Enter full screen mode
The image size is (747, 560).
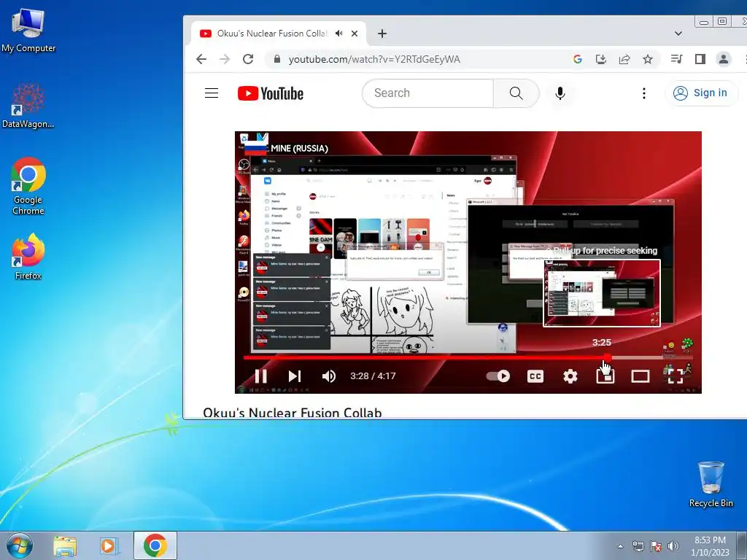coord(675,376)
